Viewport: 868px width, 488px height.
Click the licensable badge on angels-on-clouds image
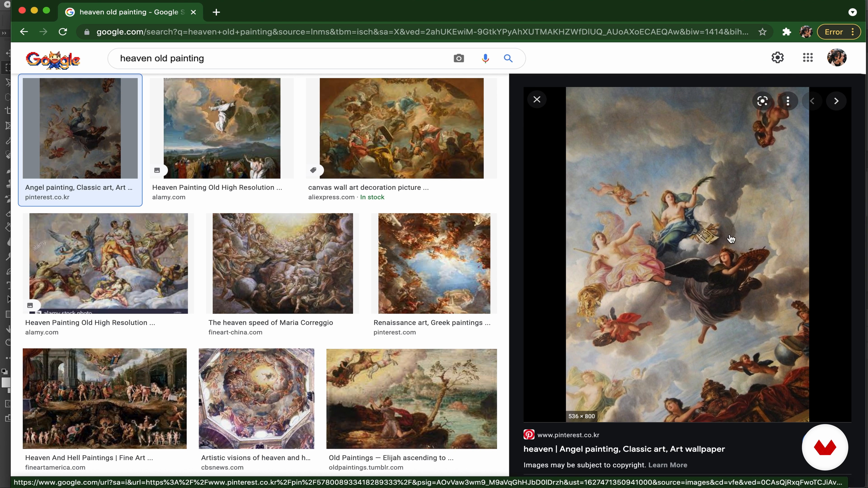pos(30,305)
